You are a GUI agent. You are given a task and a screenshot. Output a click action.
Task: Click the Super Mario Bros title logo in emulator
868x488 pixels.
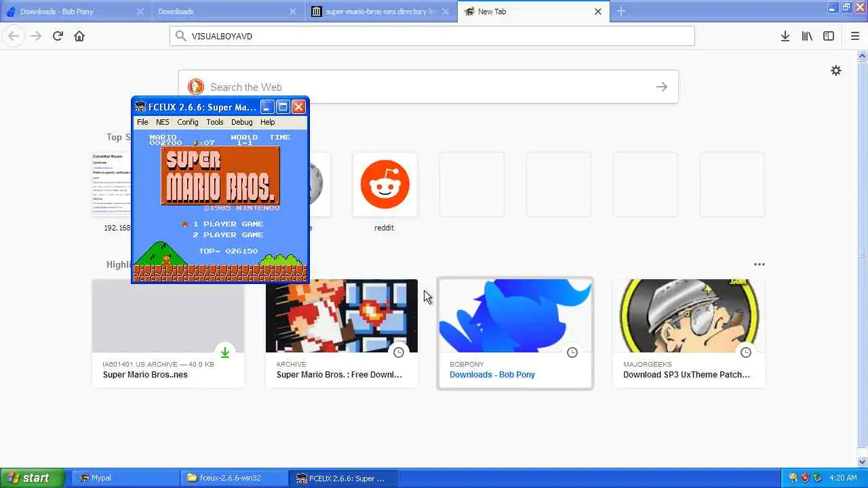[220, 176]
